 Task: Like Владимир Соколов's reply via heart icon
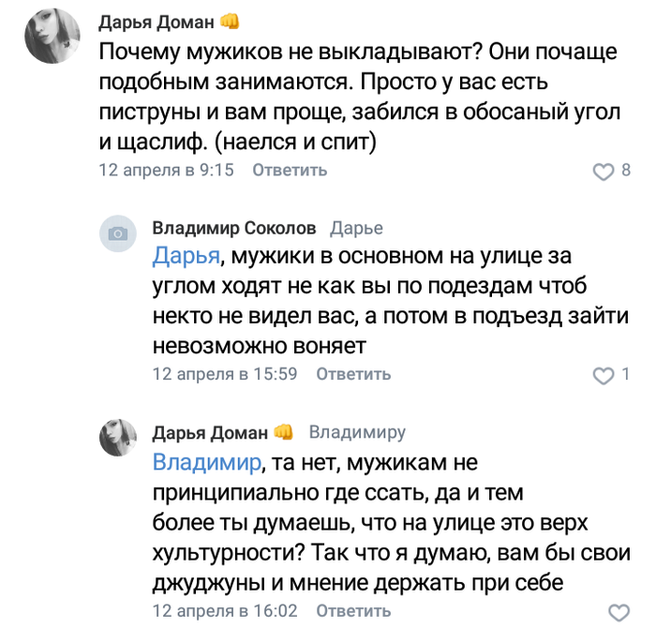point(604,376)
